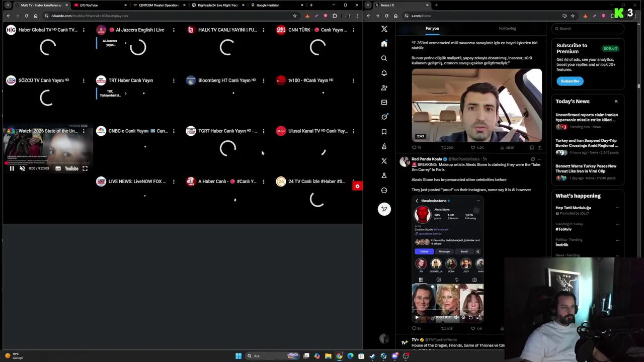Image resolution: width=644 pixels, height=362 pixels.
Task: Click Windows Start button on taskbar
Action: tap(238, 356)
